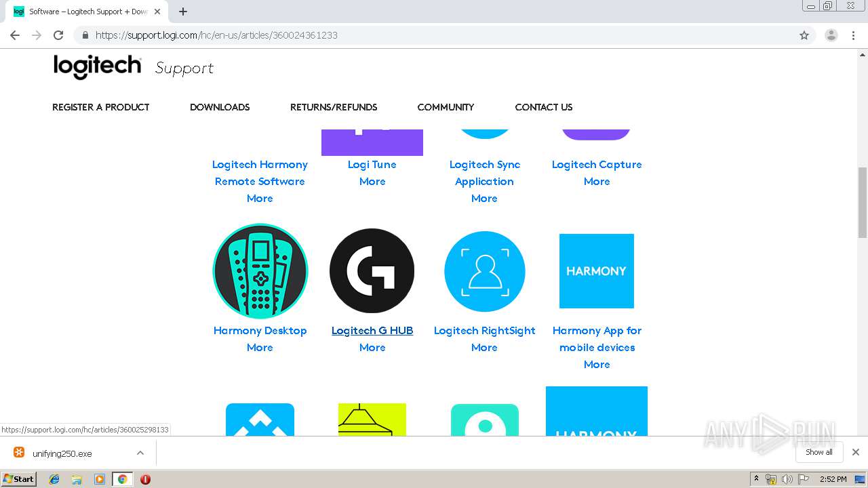
Task: Click More under Logitech Sync Application
Action: (x=484, y=198)
